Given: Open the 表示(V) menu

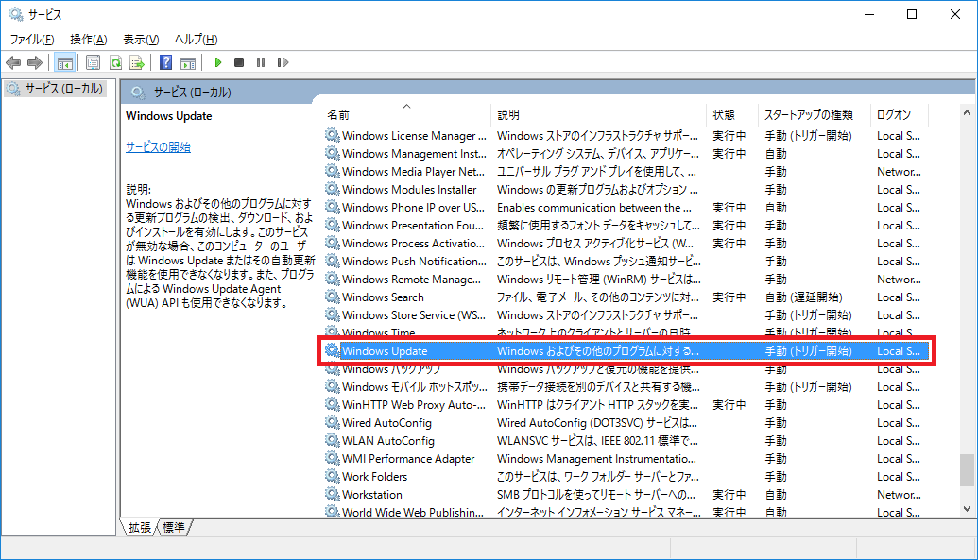Looking at the screenshot, I should tap(141, 40).
